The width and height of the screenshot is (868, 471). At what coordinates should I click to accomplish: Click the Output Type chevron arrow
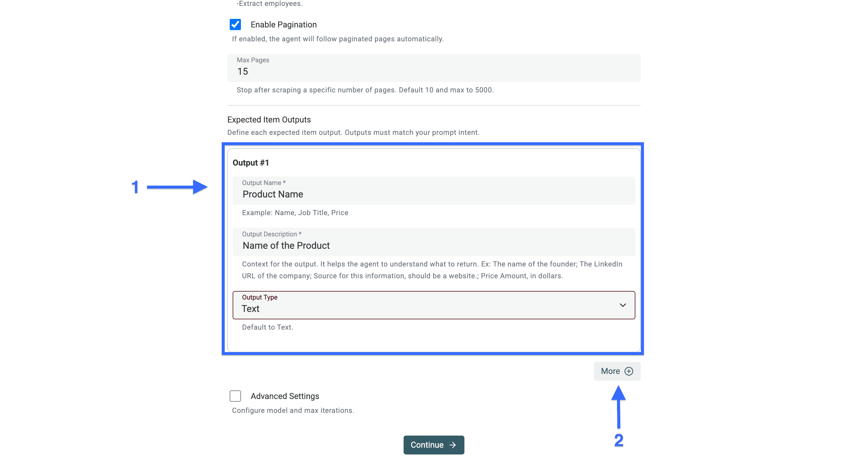pos(622,305)
